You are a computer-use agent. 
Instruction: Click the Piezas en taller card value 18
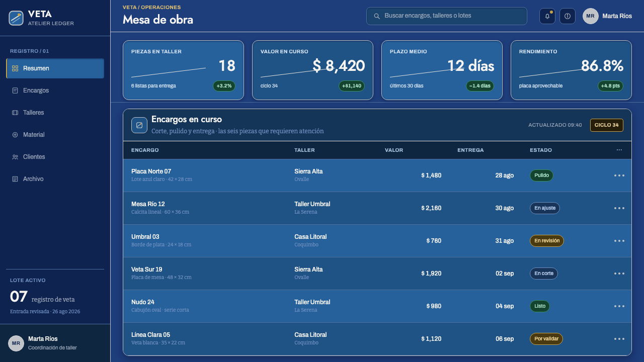click(227, 66)
